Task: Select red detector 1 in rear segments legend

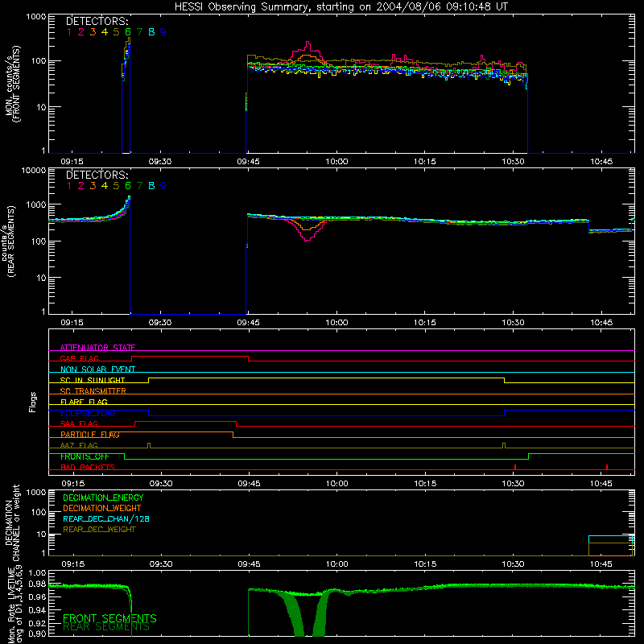Action: [x=69, y=186]
